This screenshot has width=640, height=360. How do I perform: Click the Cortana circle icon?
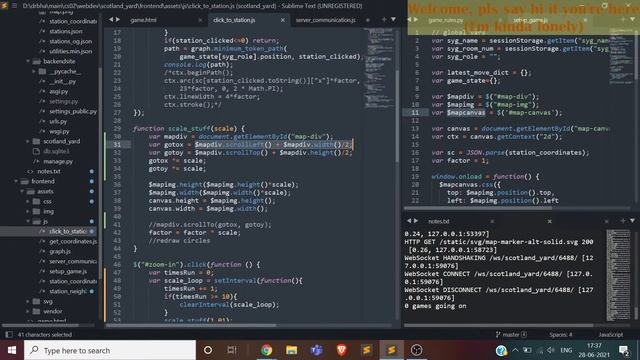208,350
